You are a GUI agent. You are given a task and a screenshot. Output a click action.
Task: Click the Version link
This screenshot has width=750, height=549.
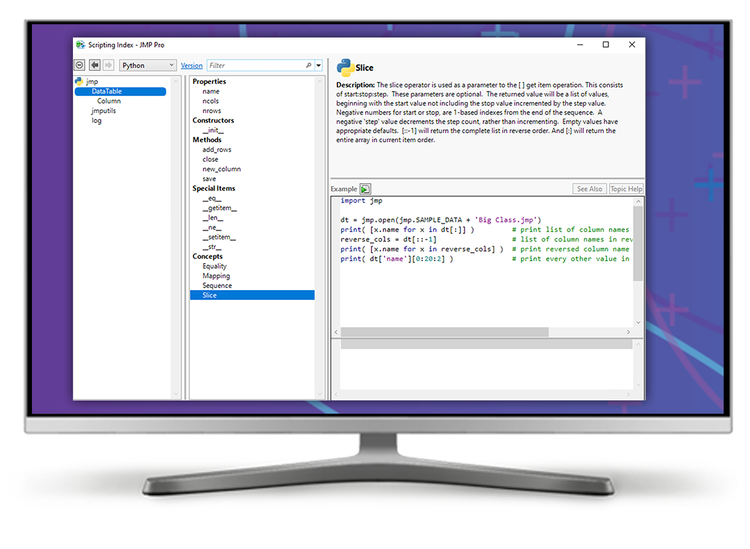pyautogui.click(x=191, y=66)
